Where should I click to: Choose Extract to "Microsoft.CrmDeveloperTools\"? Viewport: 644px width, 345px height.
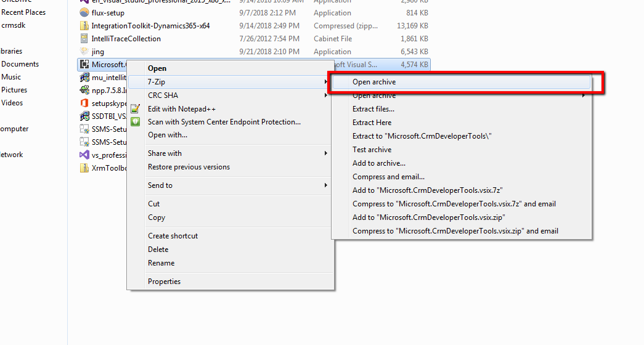pos(462,136)
